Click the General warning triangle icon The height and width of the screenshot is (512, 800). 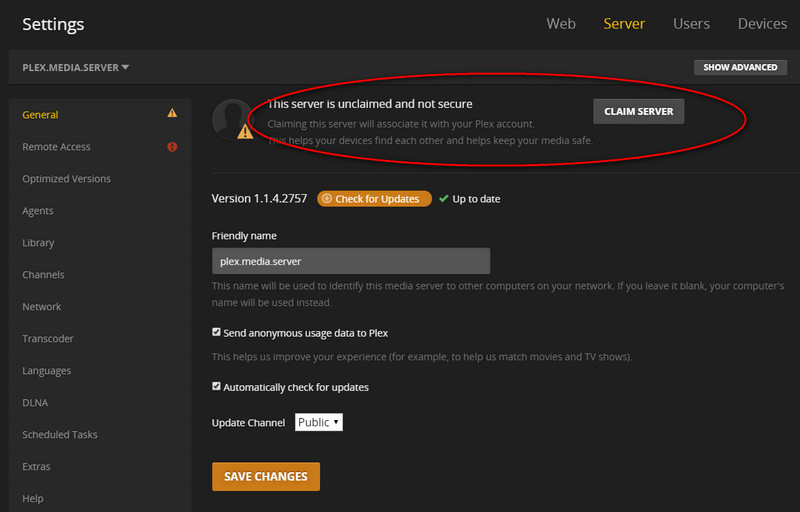pos(172,113)
